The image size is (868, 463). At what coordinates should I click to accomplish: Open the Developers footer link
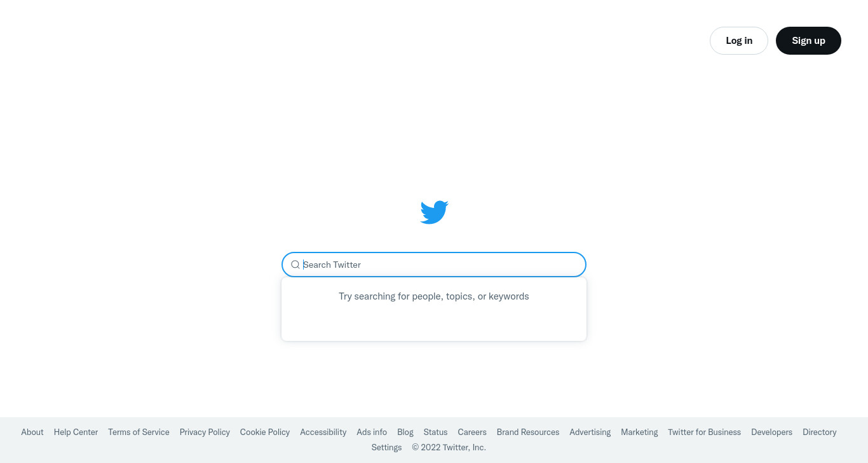(771, 432)
